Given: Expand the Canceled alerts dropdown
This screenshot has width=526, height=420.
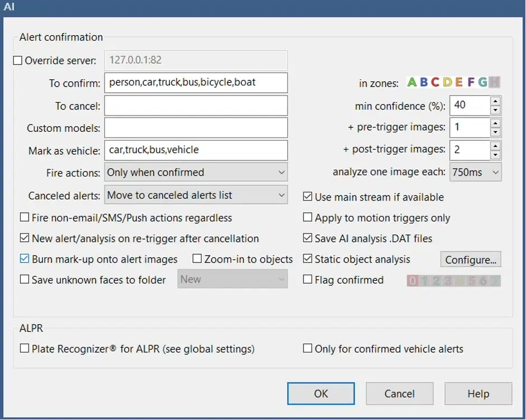Looking at the screenshot, I should coord(196,195).
